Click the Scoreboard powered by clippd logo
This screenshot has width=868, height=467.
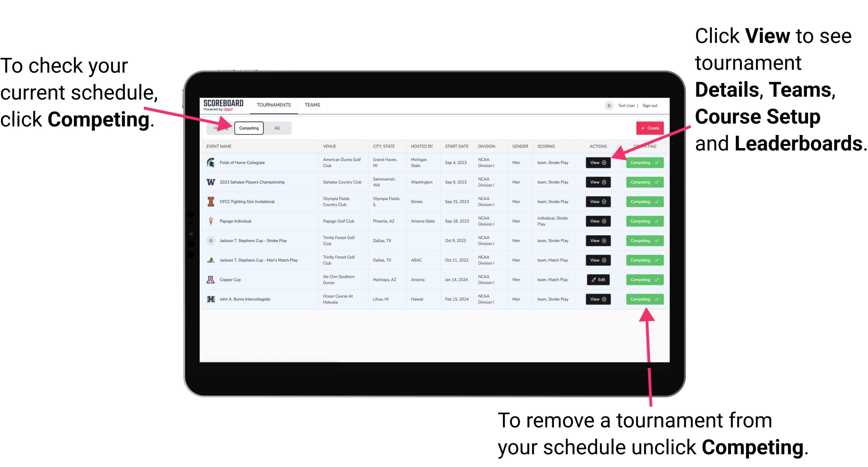(224, 105)
